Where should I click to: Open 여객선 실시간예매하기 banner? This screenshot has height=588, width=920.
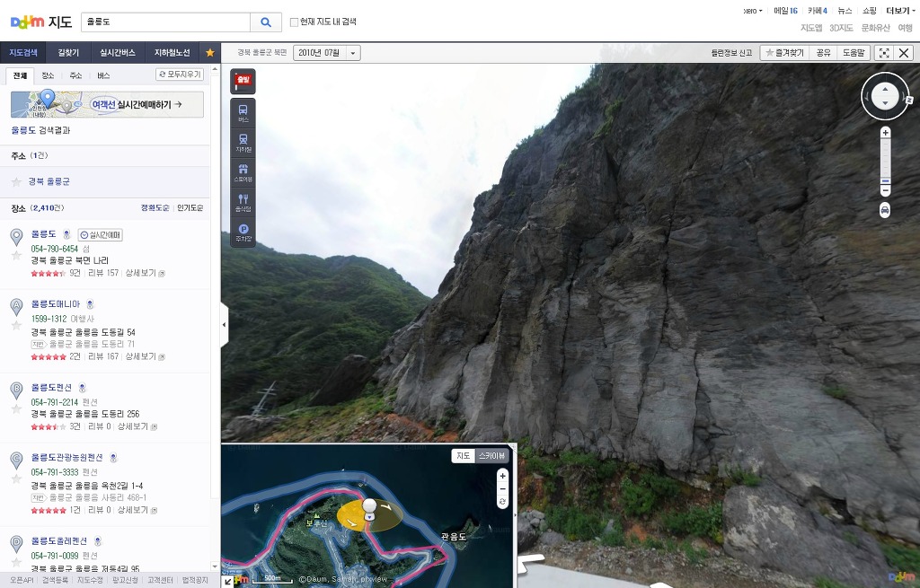click(x=108, y=104)
